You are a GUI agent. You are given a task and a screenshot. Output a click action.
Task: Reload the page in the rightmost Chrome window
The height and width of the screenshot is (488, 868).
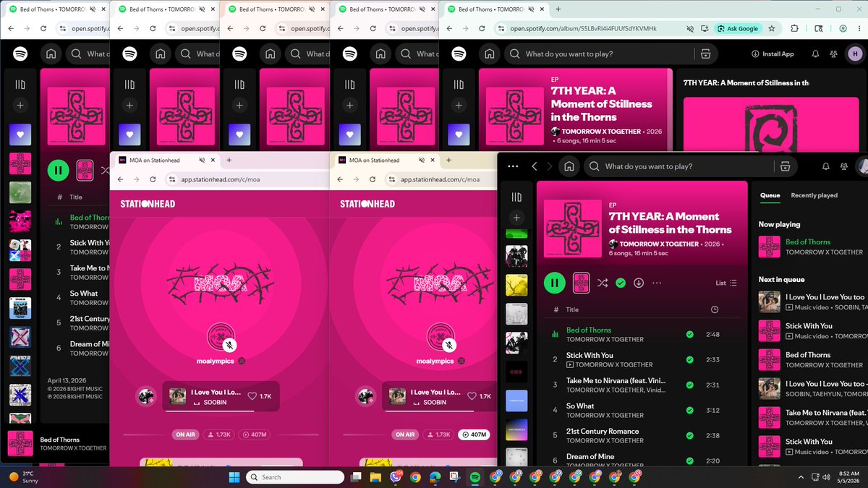click(x=483, y=28)
